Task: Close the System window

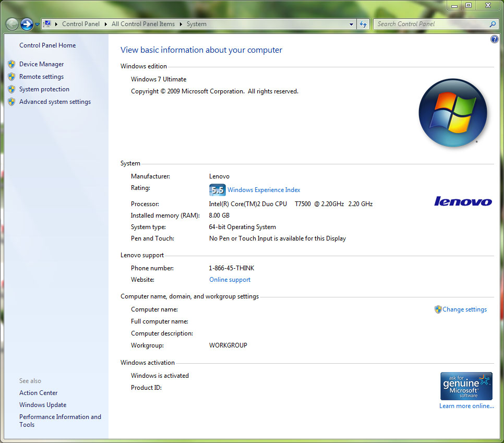Action: tap(488, 5)
